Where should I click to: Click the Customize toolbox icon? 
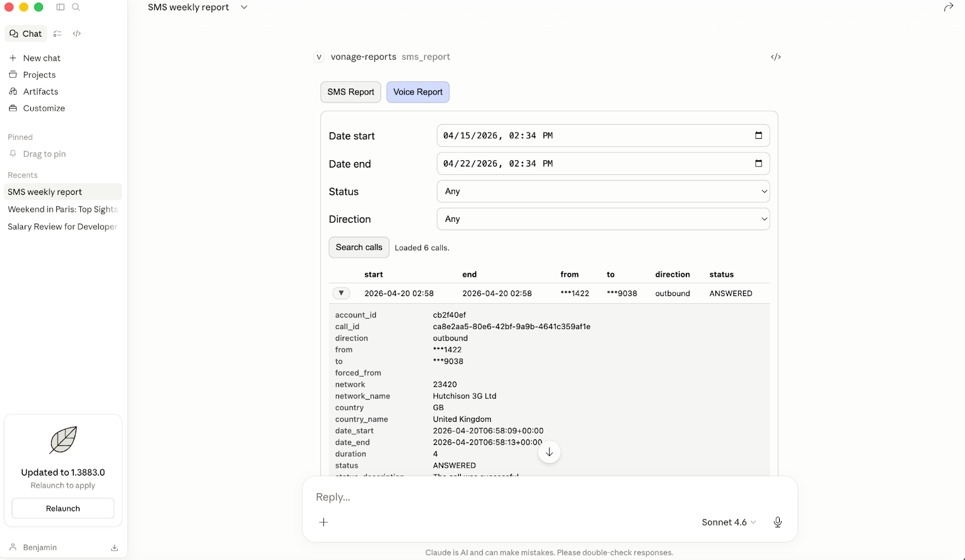point(13,109)
